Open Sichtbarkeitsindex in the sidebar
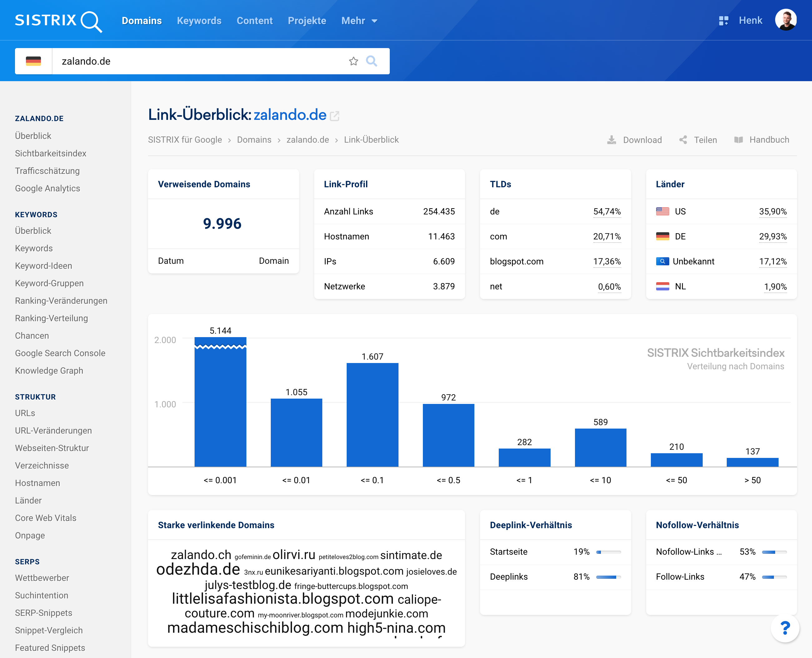Viewport: 812px width, 658px height. [x=51, y=154]
